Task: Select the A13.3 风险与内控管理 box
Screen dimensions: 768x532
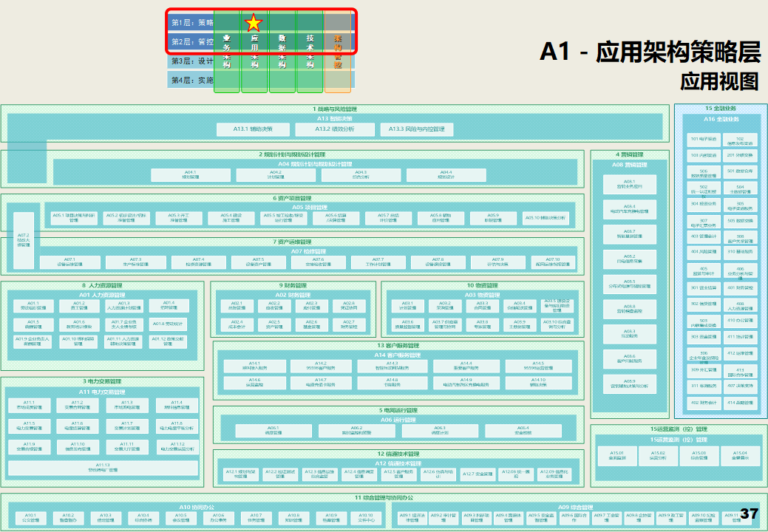Action: pos(417,129)
